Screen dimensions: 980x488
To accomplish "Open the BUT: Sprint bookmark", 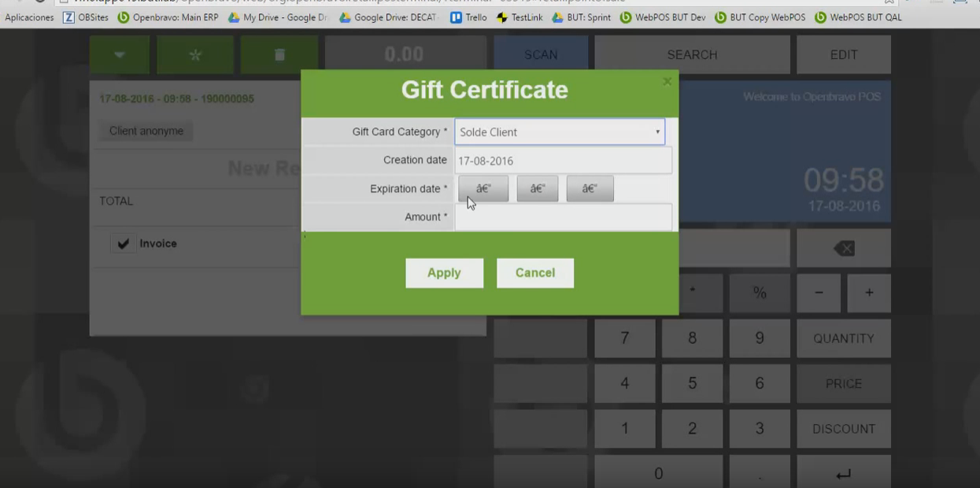I will (x=581, y=17).
